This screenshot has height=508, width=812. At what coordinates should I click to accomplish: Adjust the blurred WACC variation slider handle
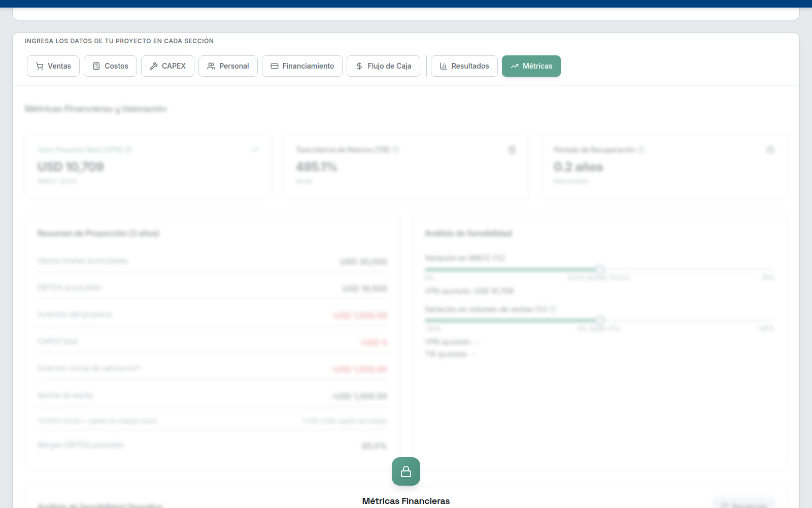pos(600,269)
